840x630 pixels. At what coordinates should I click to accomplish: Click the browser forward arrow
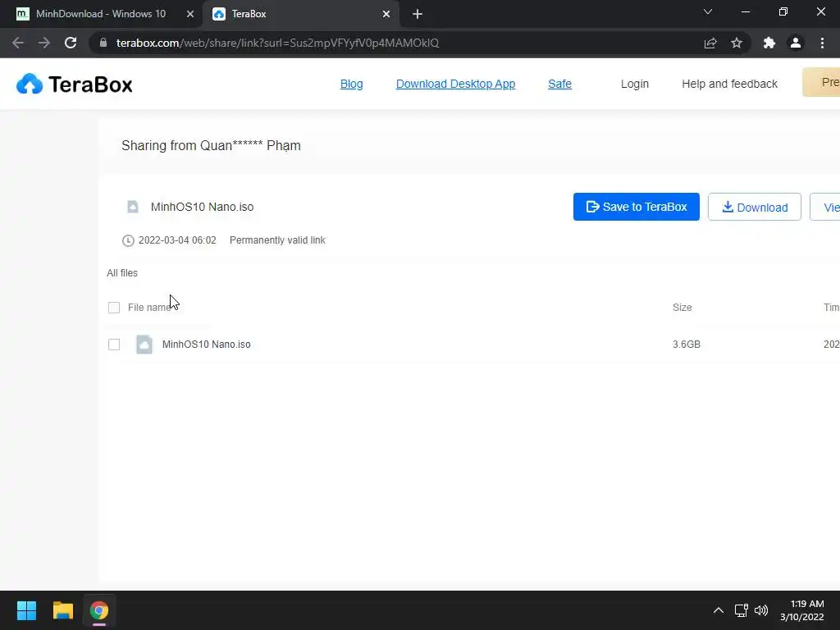tap(44, 43)
